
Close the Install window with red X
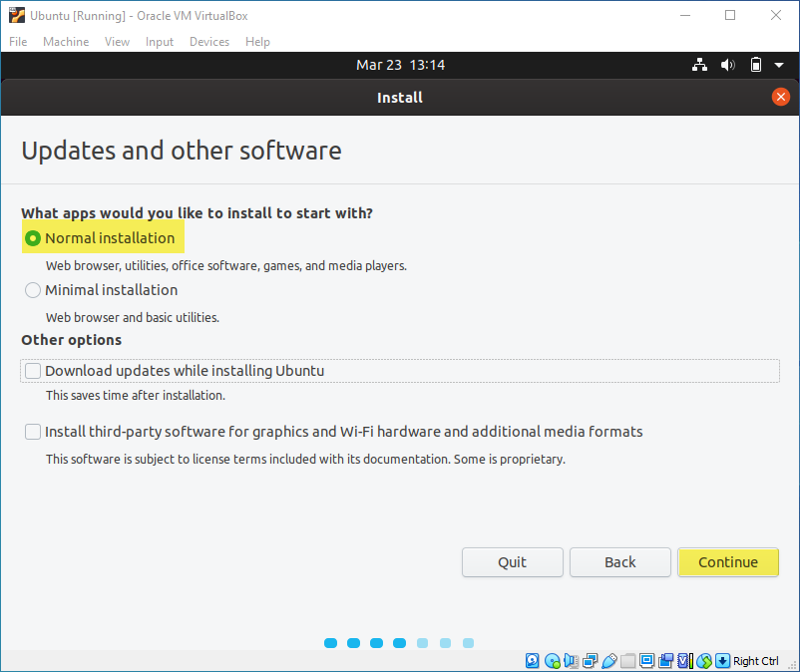click(x=781, y=97)
